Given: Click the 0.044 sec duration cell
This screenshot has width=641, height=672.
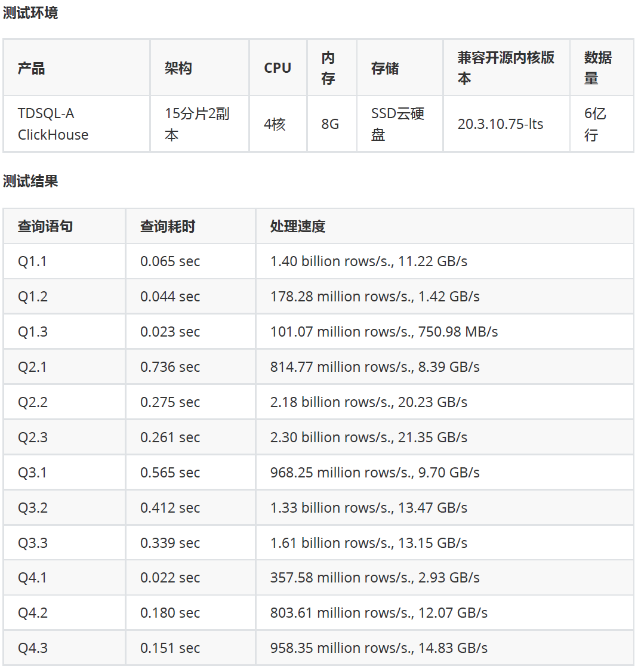Looking at the screenshot, I should tap(190, 297).
